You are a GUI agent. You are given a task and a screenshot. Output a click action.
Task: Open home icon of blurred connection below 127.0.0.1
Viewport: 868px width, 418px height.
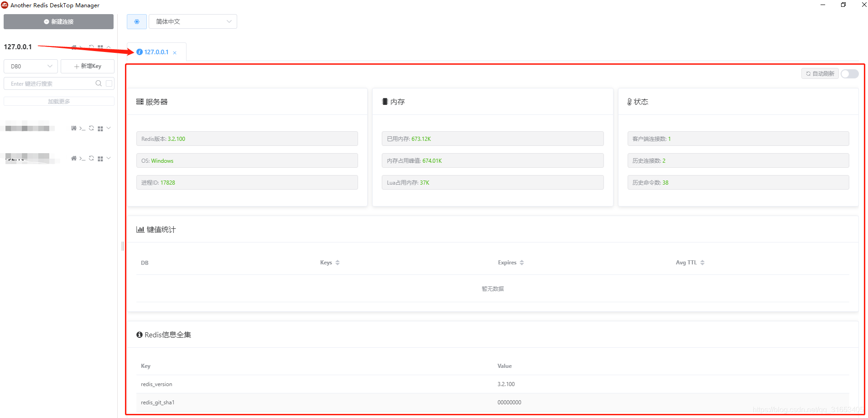pos(74,128)
